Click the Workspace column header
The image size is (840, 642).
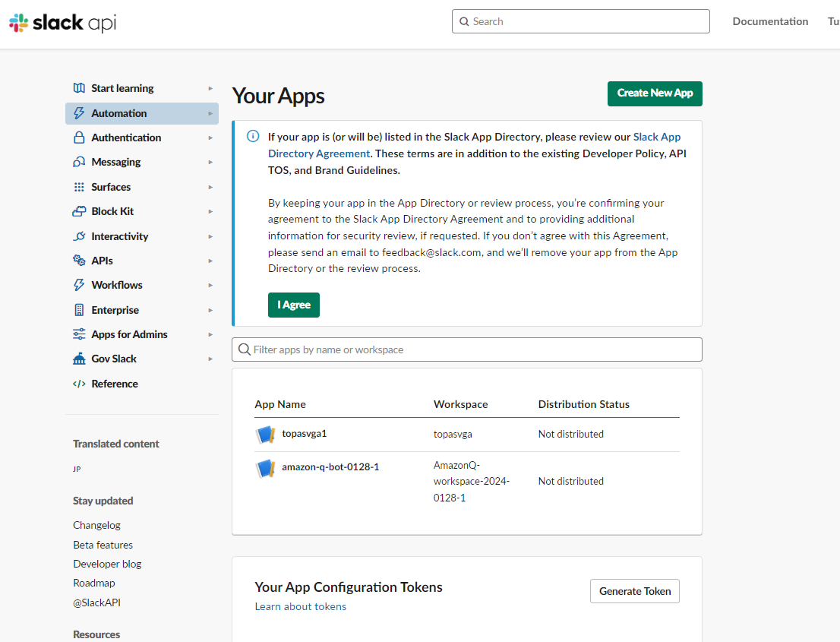click(461, 404)
